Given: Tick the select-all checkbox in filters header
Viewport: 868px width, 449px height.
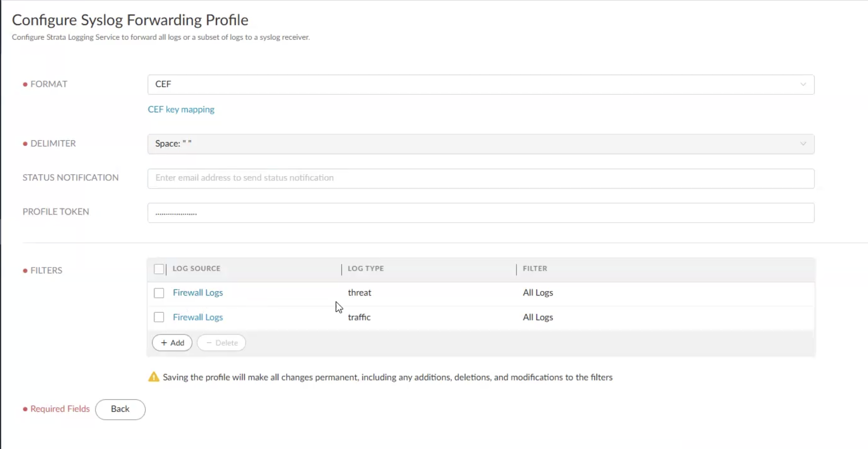Looking at the screenshot, I should [x=159, y=269].
